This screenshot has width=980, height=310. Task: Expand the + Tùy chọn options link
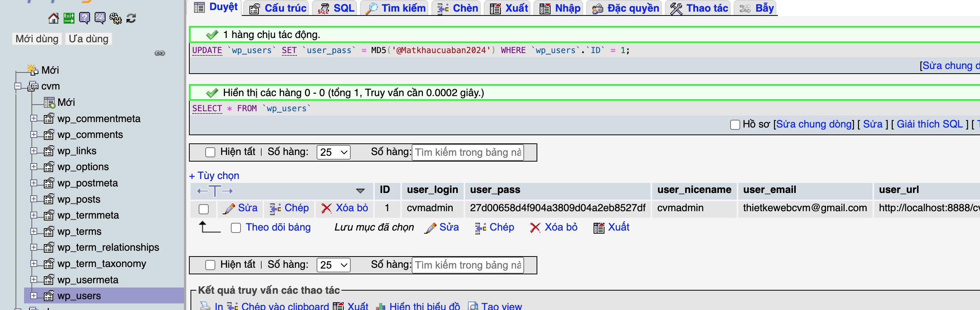point(214,176)
